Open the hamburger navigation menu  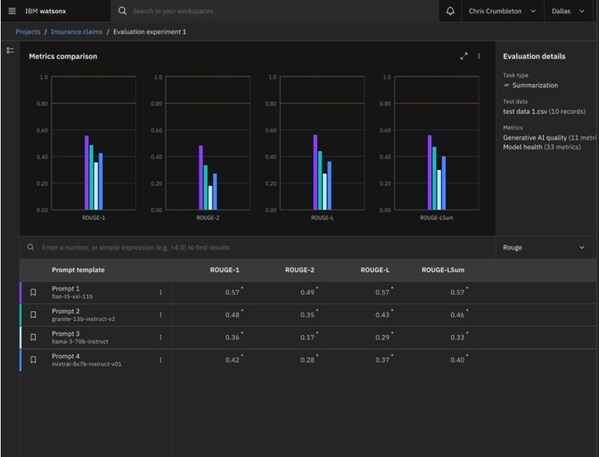(x=12, y=11)
